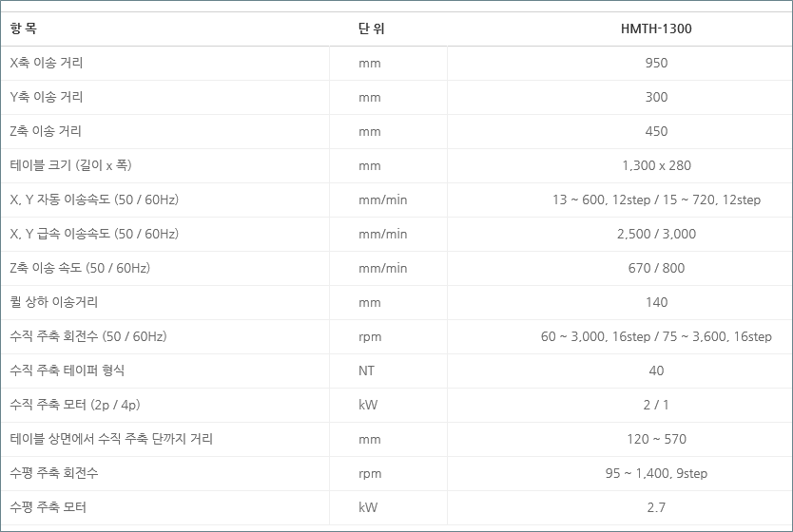Click the Y축 이송 거리 value 300
The image size is (793, 532).
[656, 97]
